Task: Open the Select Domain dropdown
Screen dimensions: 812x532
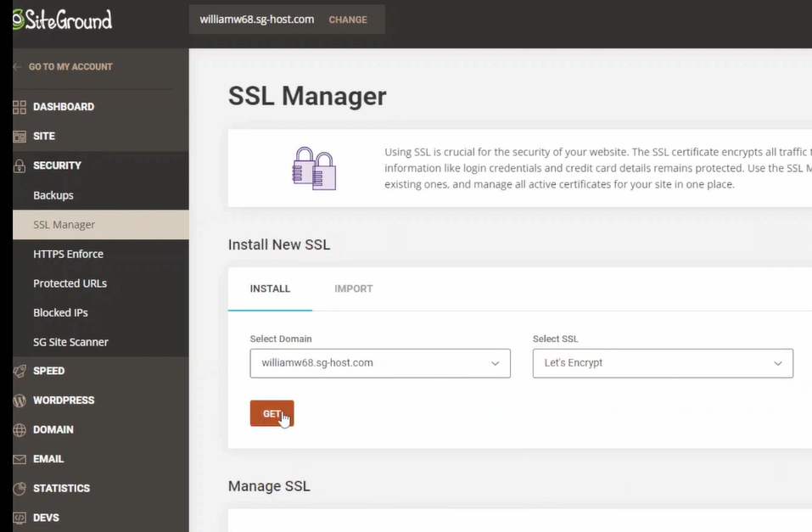Action: click(380, 363)
